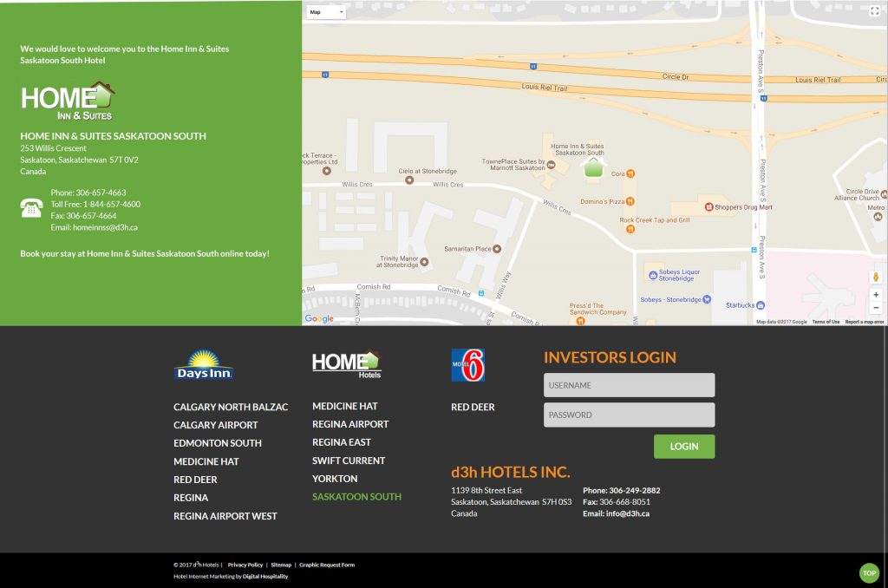Screen dimensions: 888x588
Task: Click the Sobeys - Stonebridge shopping pin
Action: (x=707, y=299)
